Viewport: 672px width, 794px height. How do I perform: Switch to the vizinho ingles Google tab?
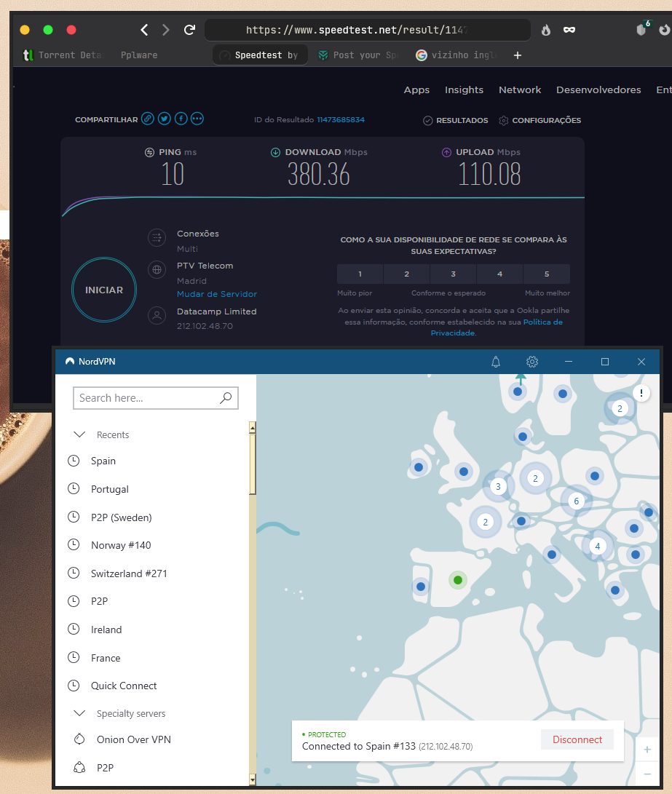click(x=456, y=55)
